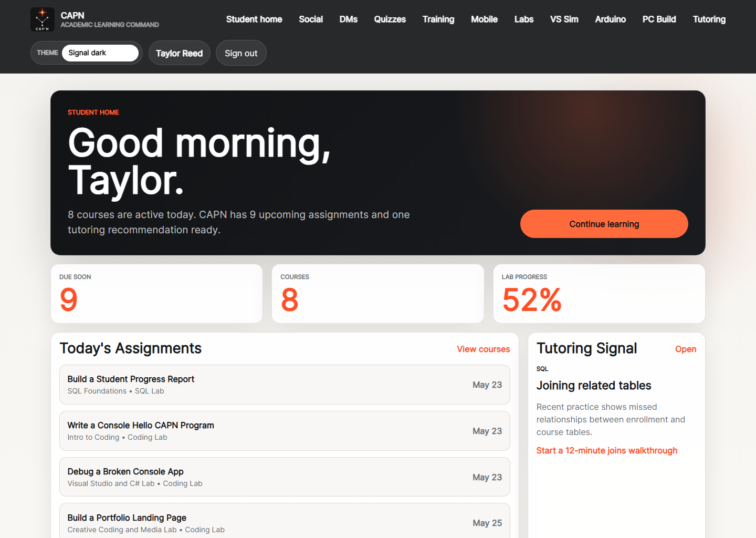This screenshot has width=756, height=538.
Task: Select the Due Soon 9 card
Action: (156, 294)
